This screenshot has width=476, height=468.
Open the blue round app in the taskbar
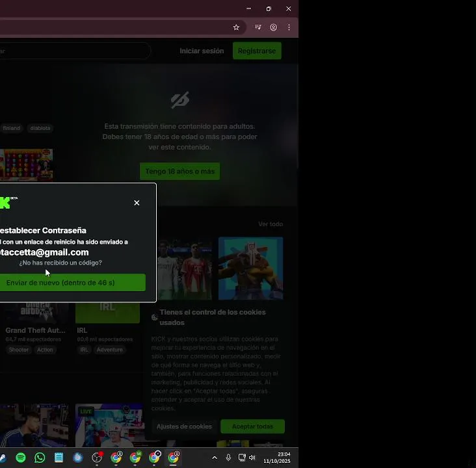coord(78,458)
